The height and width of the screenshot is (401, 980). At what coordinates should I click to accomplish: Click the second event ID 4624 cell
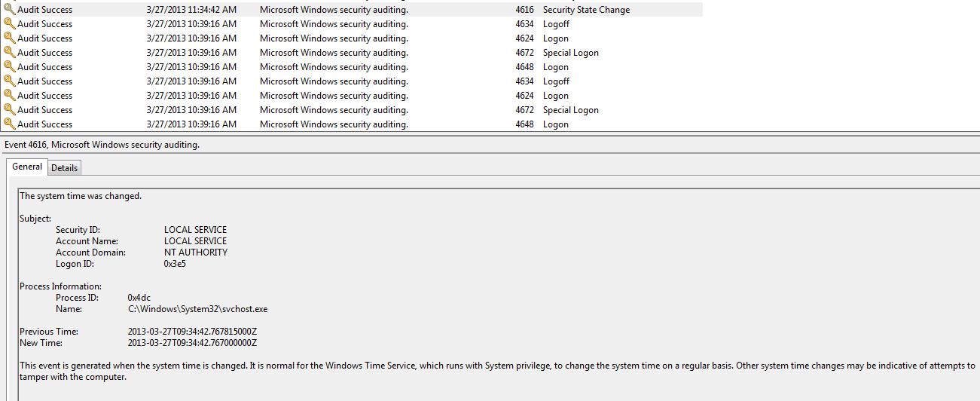point(524,96)
